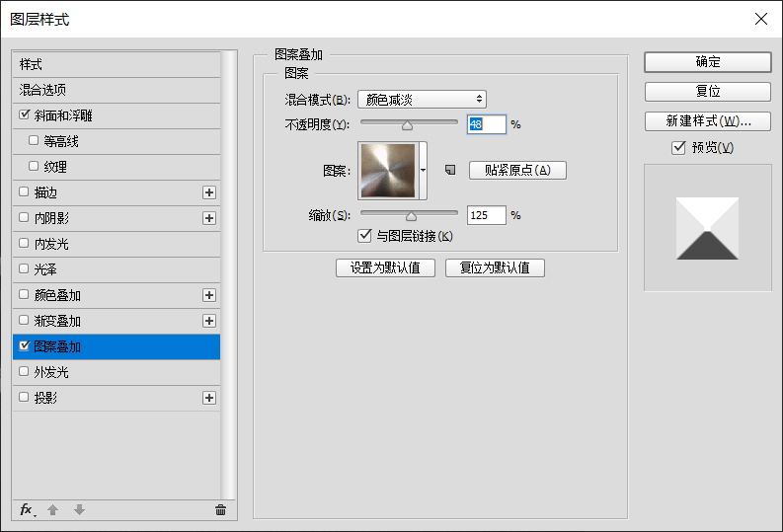This screenshot has height=532, width=783.
Task: Click the styles list vertical scrollbar
Action: [229, 275]
